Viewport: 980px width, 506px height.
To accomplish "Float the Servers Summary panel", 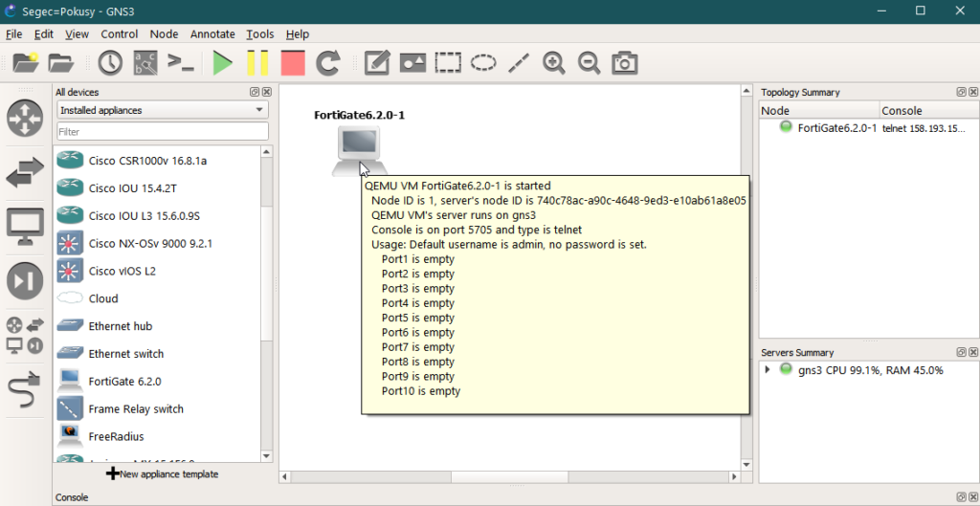I will [961, 352].
